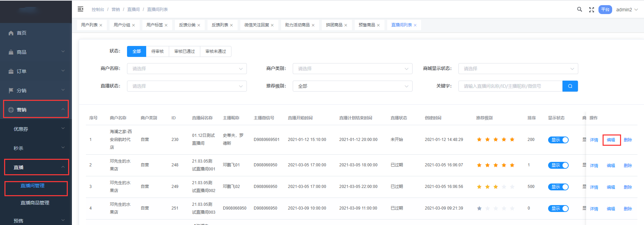
Task: Collapse the sidebar with the hamburger icon
Action: point(80,9)
